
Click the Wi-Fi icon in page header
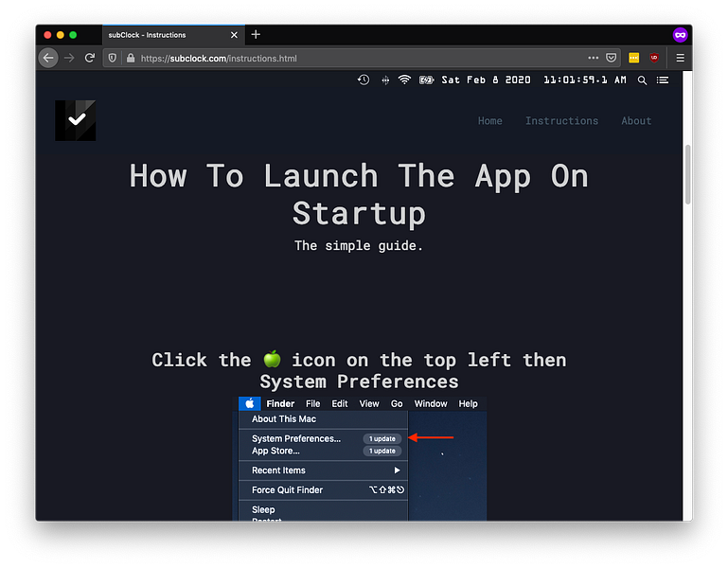pyautogui.click(x=404, y=80)
